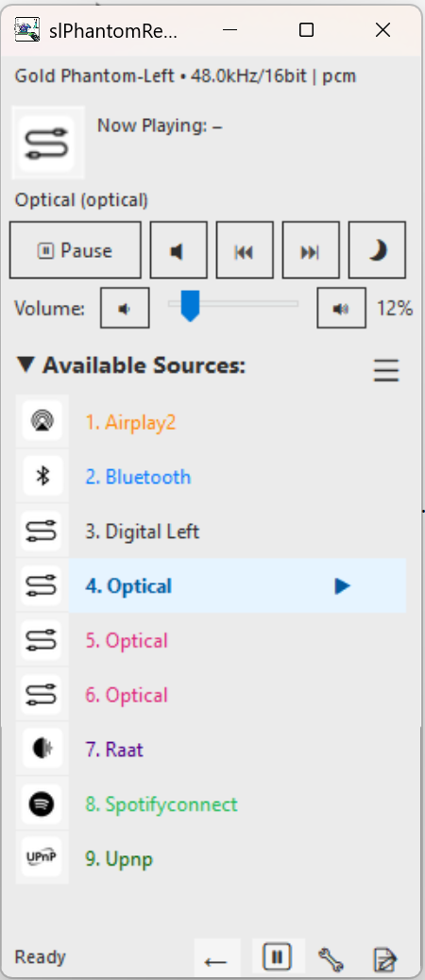Viewport: 425px width, 980px height.
Task: Click the mute speaker button
Action: 178,250
